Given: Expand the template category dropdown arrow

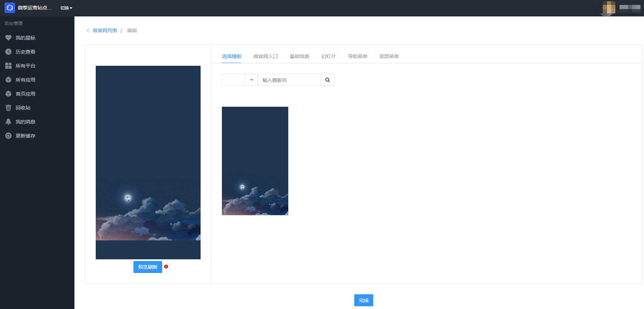Looking at the screenshot, I should point(252,80).
